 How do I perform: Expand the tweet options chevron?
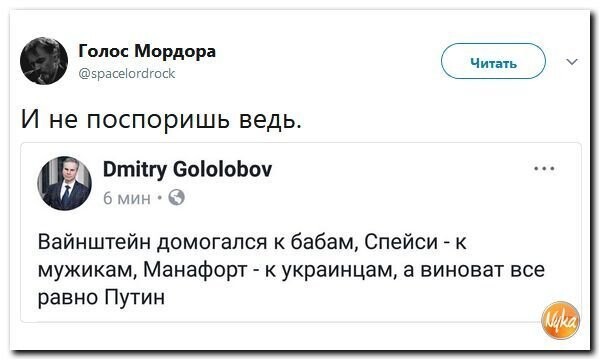572,62
